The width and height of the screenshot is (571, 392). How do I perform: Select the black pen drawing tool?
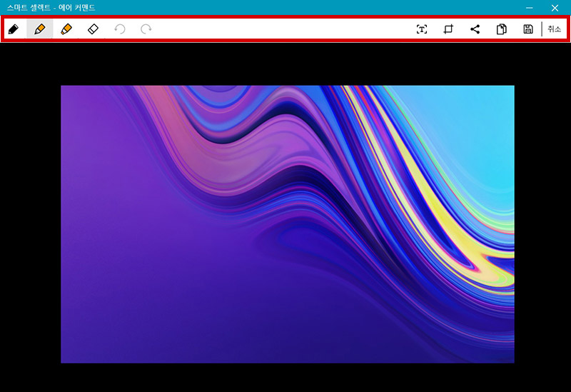[x=13, y=29]
